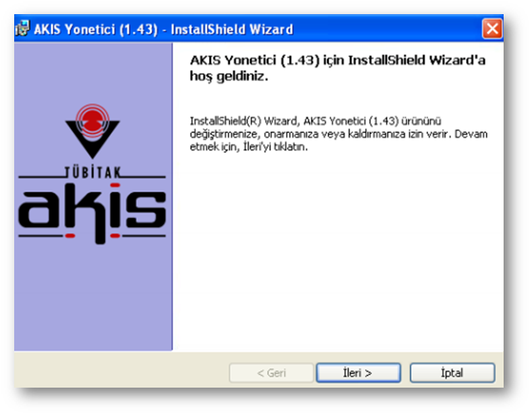The image size is (532, 416).
Task: Close the InstallShield Wizard window
Action: click(492, 29)
